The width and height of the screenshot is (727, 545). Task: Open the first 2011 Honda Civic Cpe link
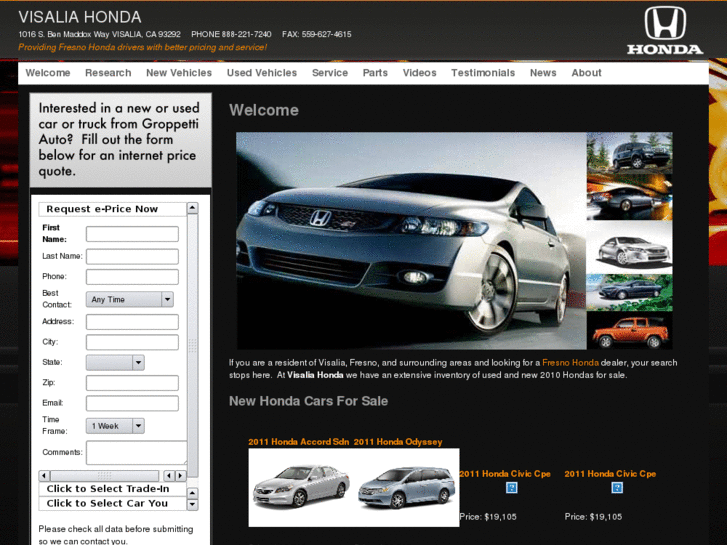(505, 474)
